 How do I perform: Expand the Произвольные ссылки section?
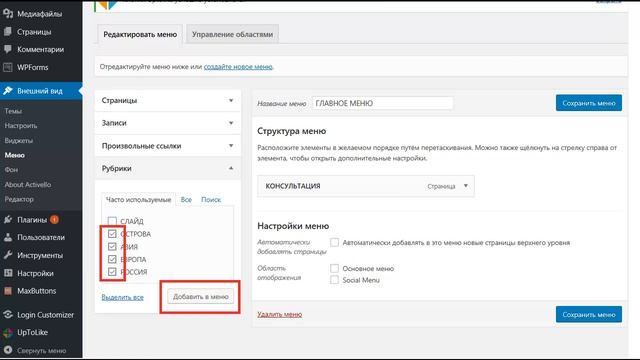click(x=168, y=146)
